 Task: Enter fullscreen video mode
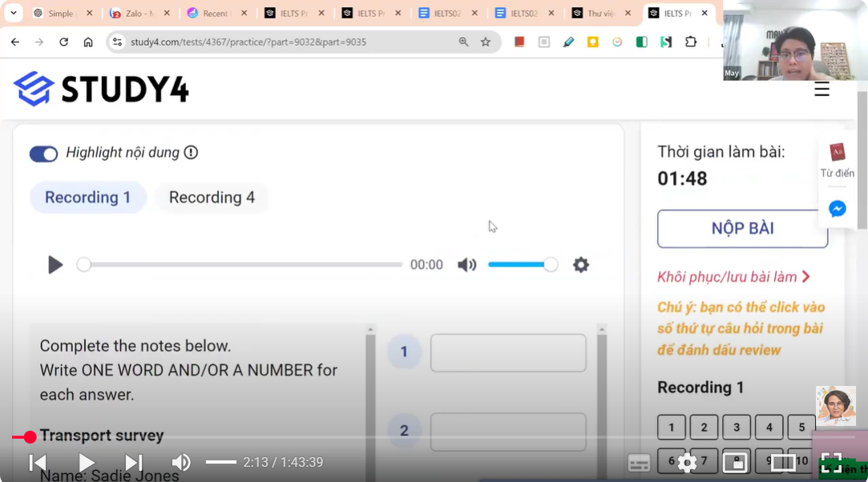point(831,463)
